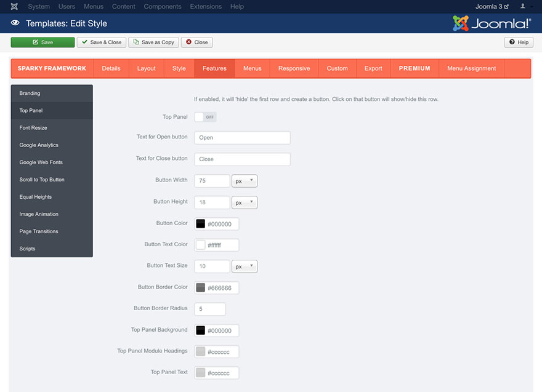Click the Top Panel Text color swatch
This screenshot has width=542, height=392.
point(201,373)
